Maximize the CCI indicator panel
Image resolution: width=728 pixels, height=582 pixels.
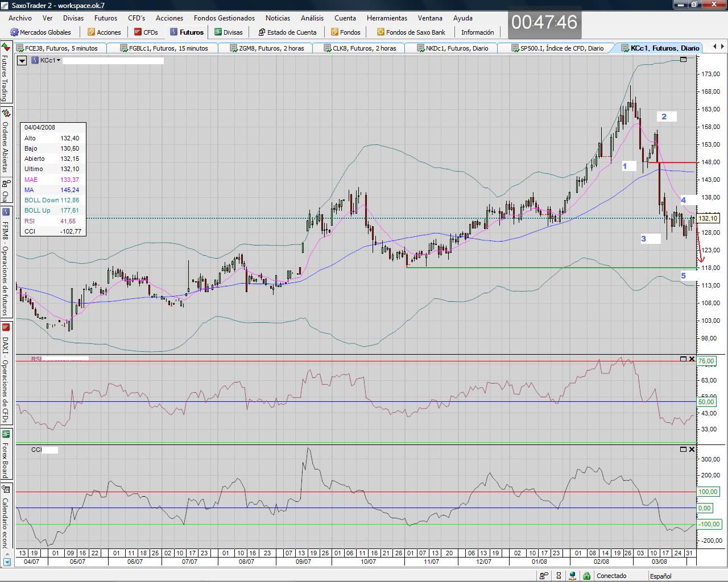pyautogui.click(x=683, y=449)
